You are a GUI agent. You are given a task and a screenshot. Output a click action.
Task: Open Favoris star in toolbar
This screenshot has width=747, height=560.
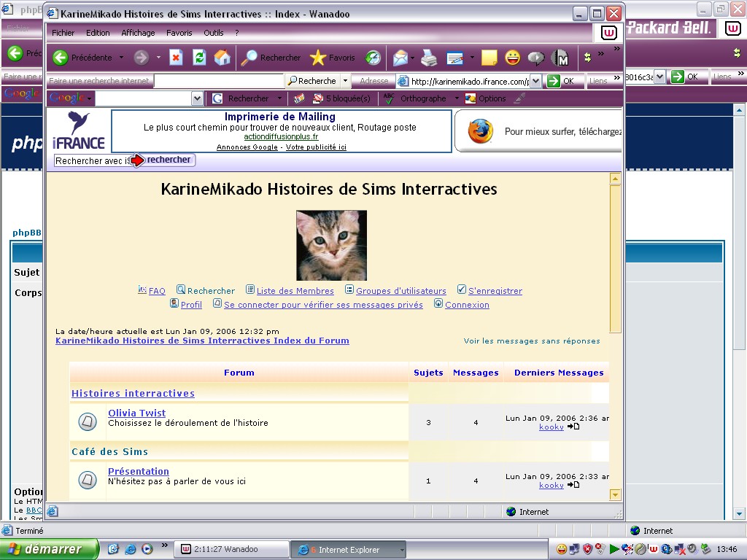[332, 58]
